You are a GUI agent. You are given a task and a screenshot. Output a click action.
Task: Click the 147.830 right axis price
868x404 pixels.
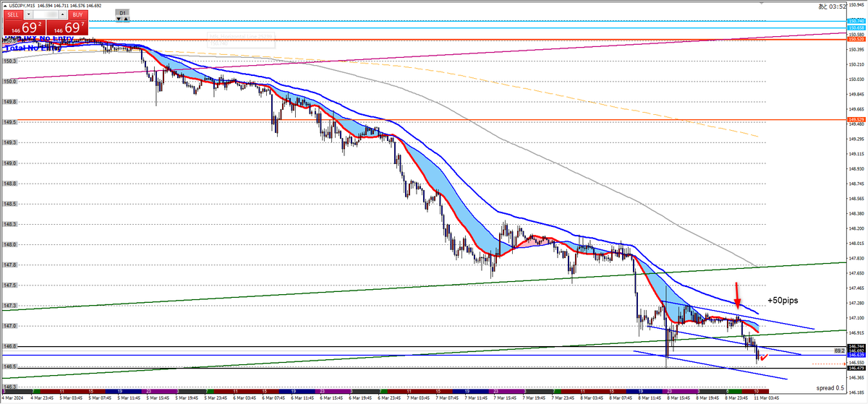tap(857, 258)
